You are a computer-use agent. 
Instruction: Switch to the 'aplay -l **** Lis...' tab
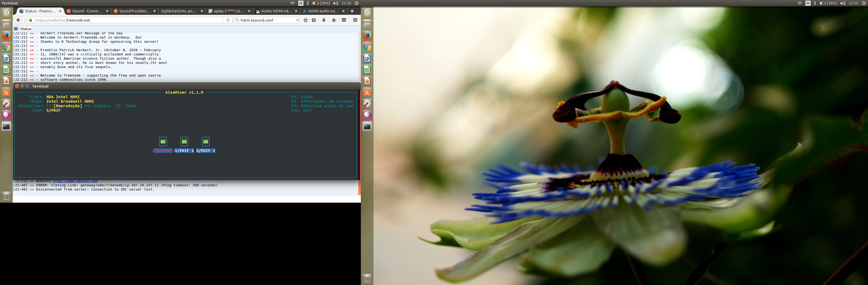click(229, 11)
